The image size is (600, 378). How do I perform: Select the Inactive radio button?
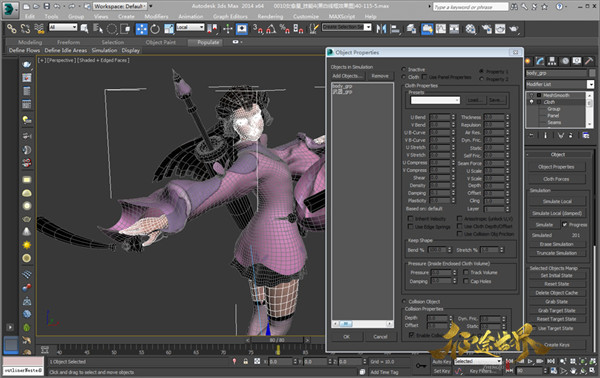coord(404,69)
